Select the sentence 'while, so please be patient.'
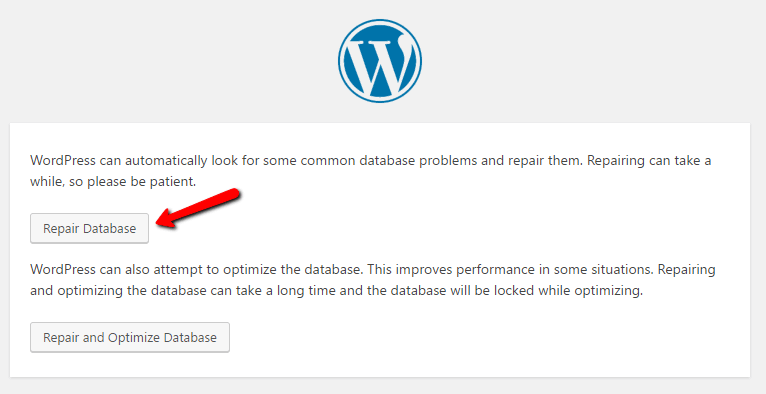The image size is (766, 394). click(x=113, y=182)
